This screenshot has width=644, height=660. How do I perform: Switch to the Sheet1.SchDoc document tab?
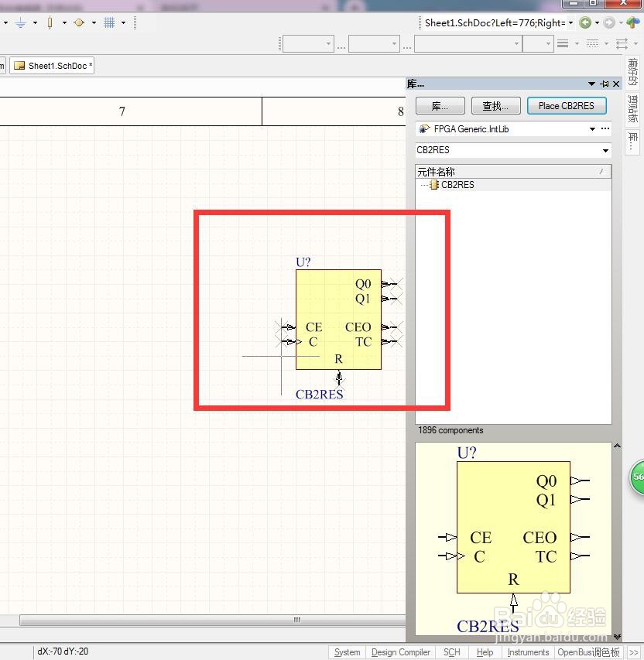[x=52, y=66]
